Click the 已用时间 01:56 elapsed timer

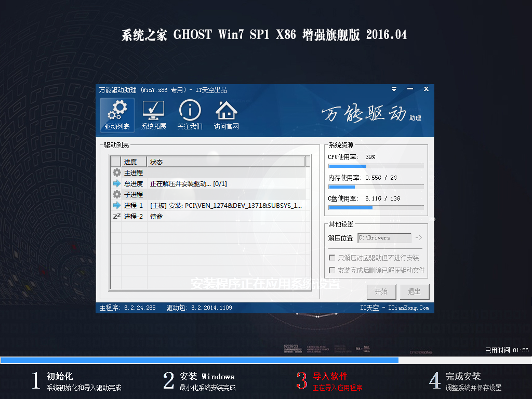pos(507,350)
